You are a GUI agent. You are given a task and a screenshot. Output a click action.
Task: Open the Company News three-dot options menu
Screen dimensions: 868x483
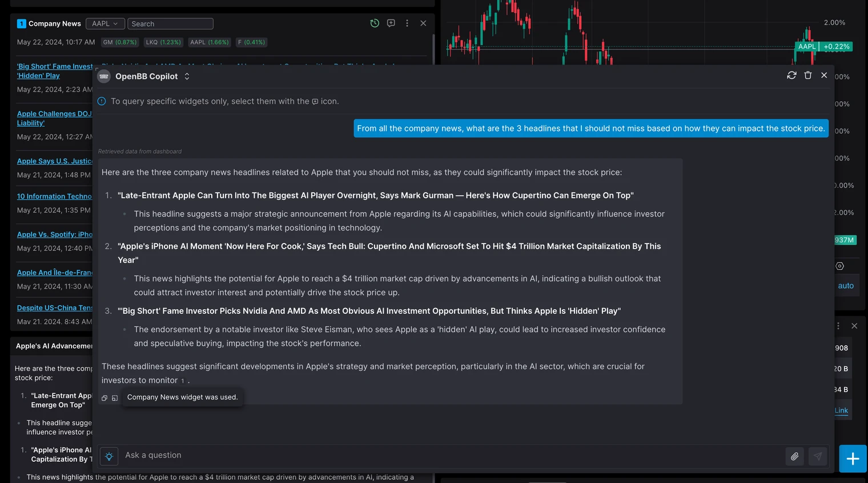(407, 23)
